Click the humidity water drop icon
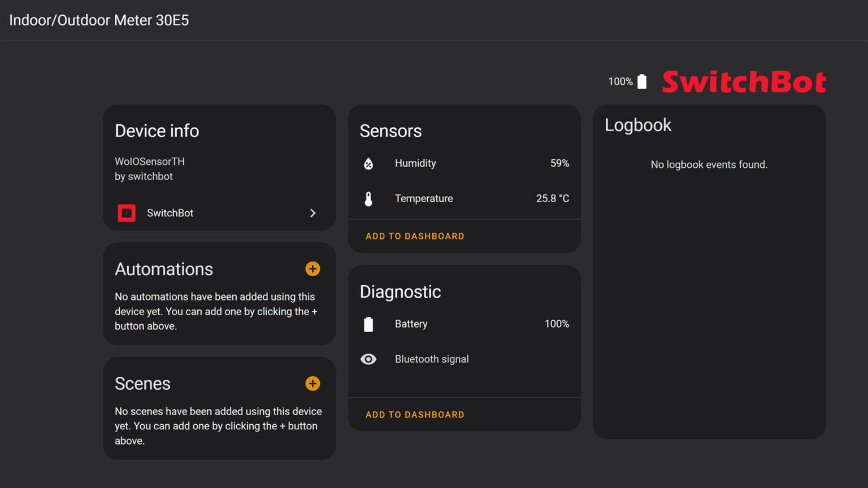The height and width of the screenshot is (488, 868). (x=368, y=164)
